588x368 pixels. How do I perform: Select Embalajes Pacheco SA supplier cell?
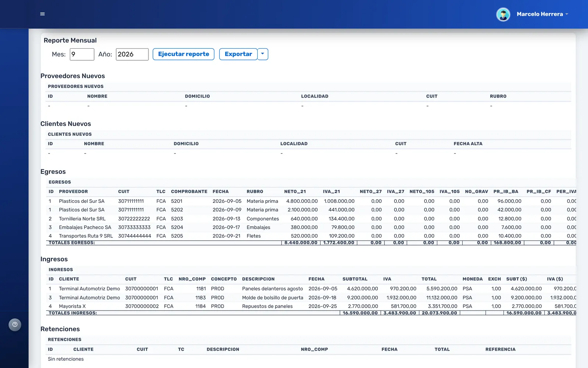pyautogui.click(x=85, y=227)
